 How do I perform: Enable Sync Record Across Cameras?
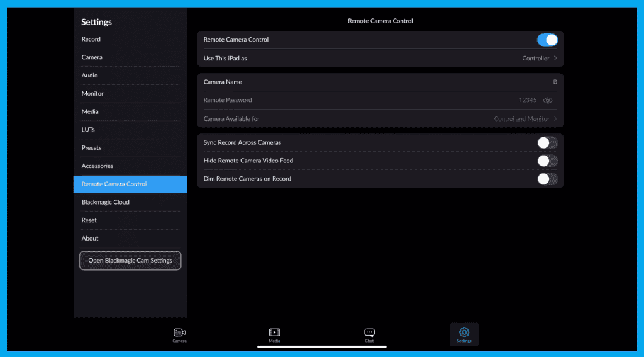(547, 142)
